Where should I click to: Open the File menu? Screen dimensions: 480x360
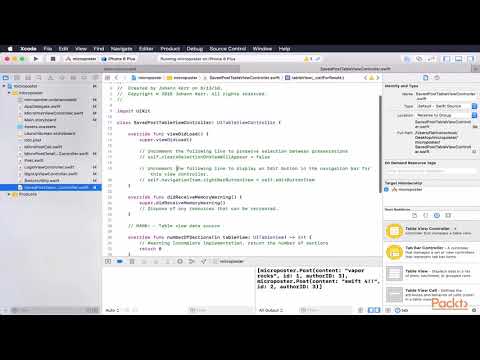(x=48, y=49)
